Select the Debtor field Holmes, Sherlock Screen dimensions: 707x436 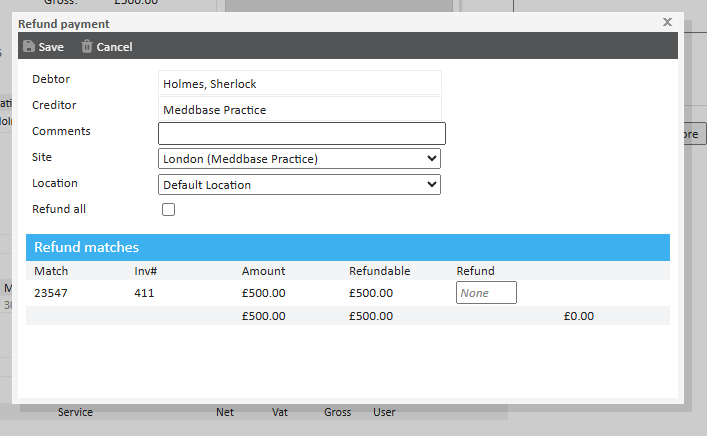tap(299, 83)
